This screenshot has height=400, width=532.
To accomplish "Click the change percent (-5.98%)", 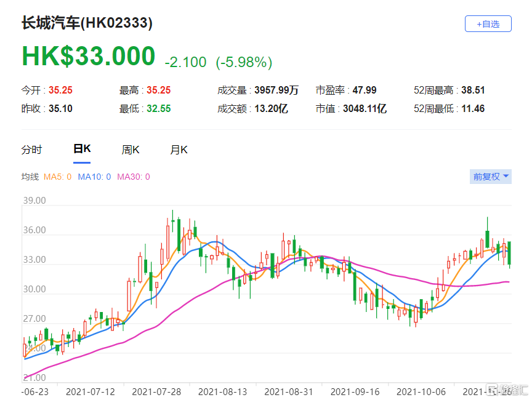I will click(x=244, y=62).
